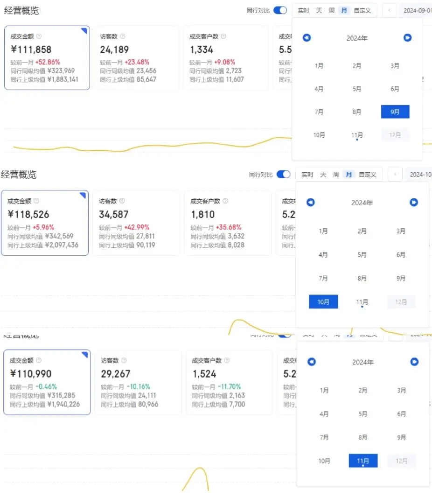432x504 pixels.
Task: Switch to 周 tab beside the 2024-09-01 field
Action: click(x=331, y=11)
